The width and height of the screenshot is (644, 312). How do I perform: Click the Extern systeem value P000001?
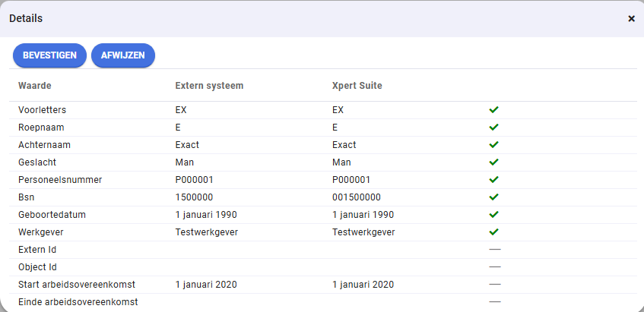coord(195,180)
